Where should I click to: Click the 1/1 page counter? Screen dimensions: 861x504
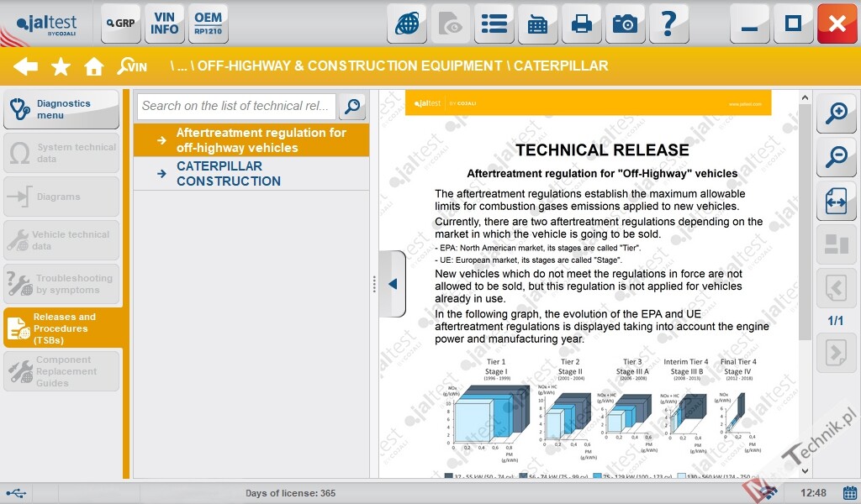tap(836, 321)
